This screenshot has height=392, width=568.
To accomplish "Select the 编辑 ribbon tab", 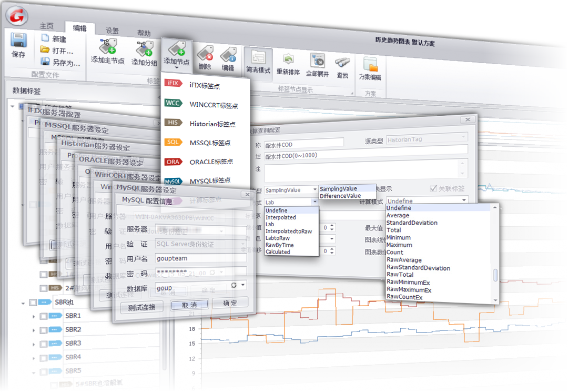I will pos(80,28).
